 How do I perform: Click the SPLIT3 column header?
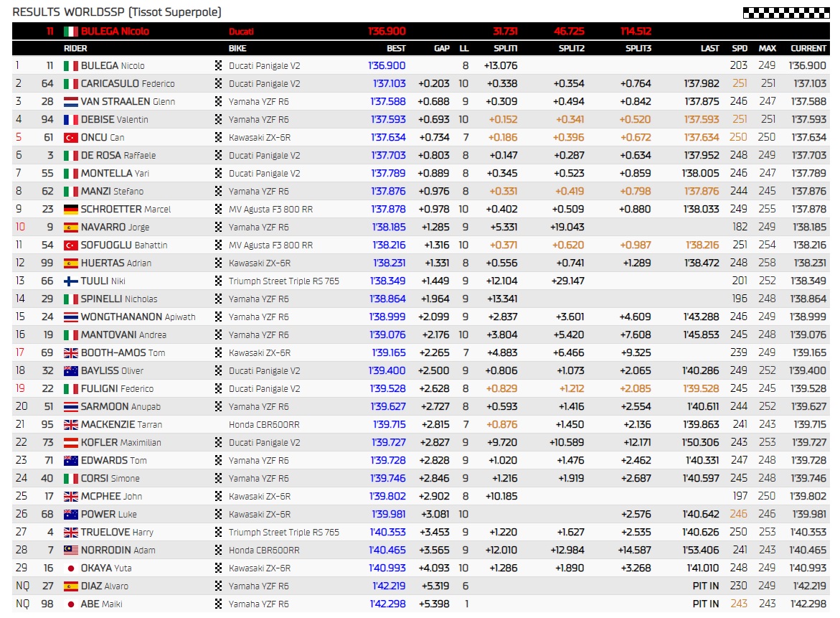[x=638, y=48]
